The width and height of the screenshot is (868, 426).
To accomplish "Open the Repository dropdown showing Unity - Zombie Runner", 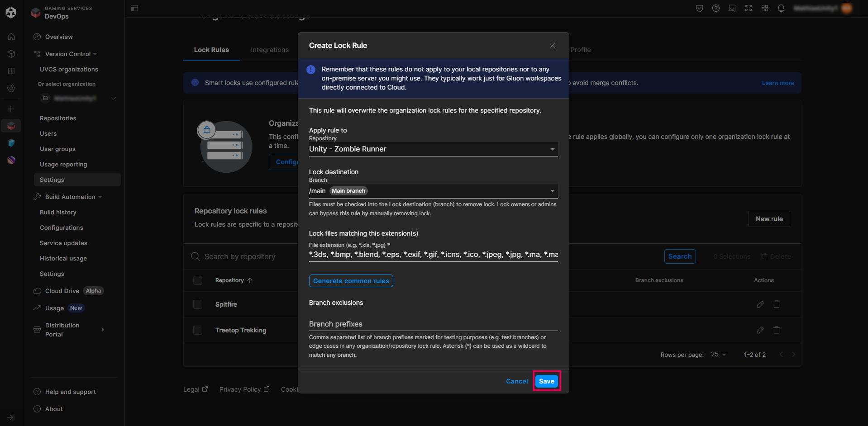I will click(x=433, y=149).
